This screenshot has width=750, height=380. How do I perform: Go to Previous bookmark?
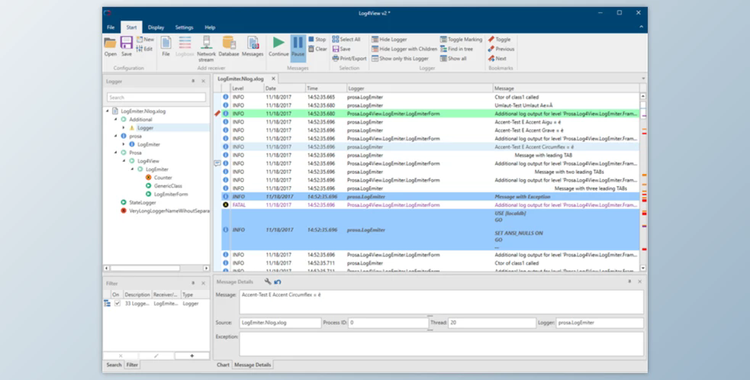pyautogui.click(x=501, y=49)
